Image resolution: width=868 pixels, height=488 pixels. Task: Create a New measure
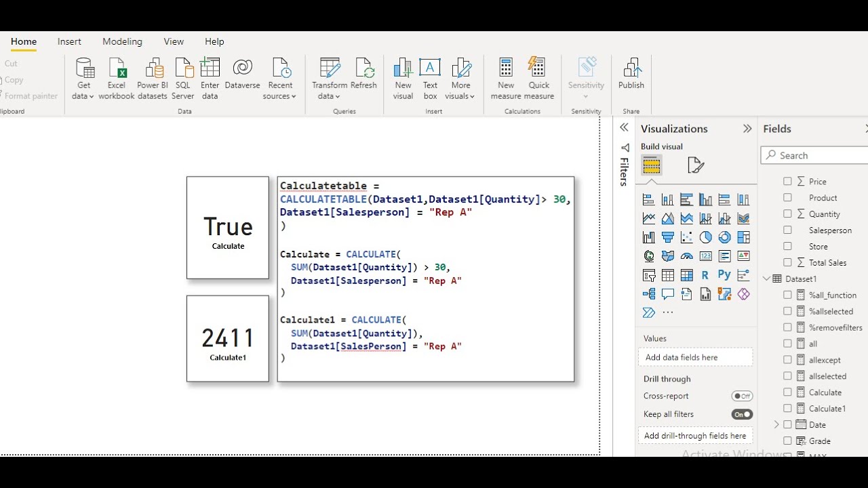tap(506, 79)
